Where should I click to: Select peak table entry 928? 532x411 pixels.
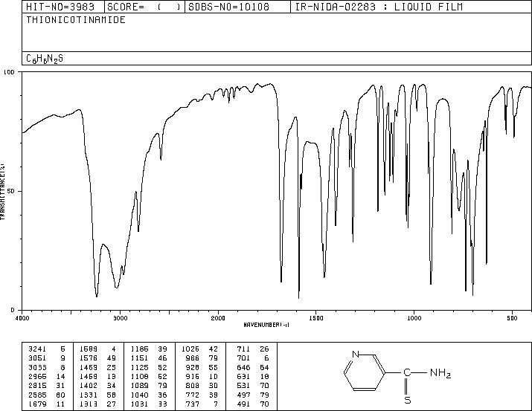click(193, 367)
